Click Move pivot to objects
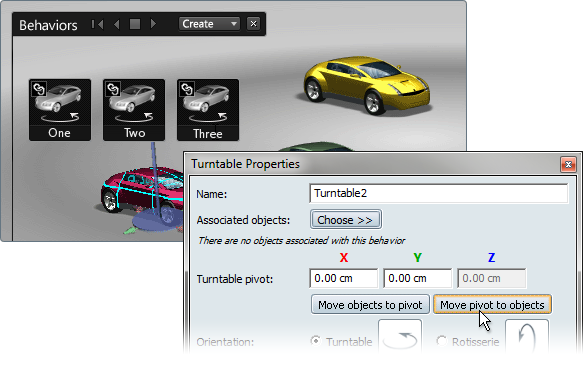This screenshot has height=366, width=585. tap(492, 305)
